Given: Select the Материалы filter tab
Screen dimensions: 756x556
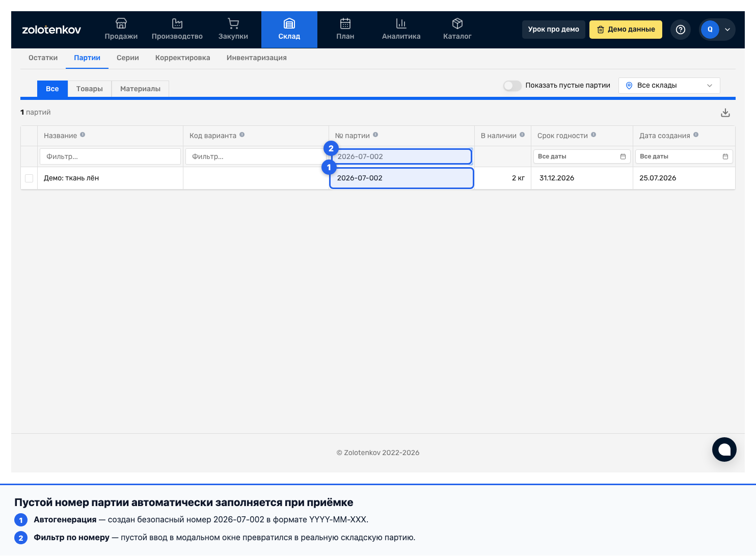Looking at the screenshot, I should pos(141,89).
